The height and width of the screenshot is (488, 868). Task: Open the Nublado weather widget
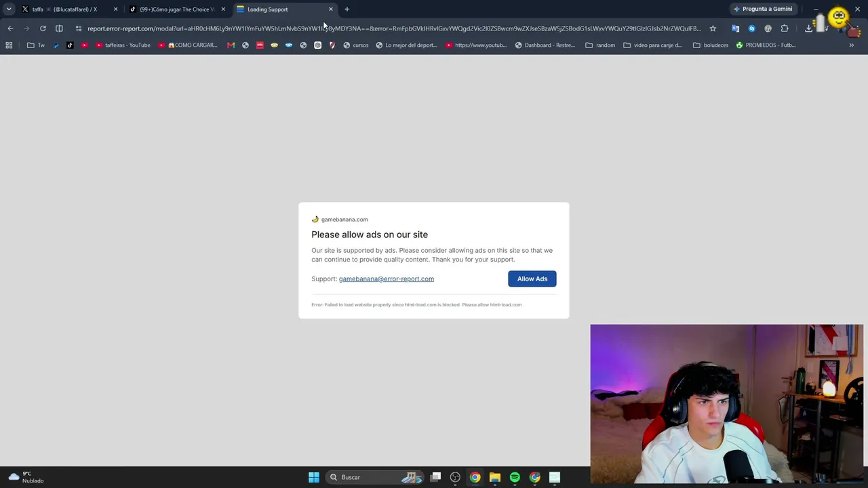click(26, 477)
